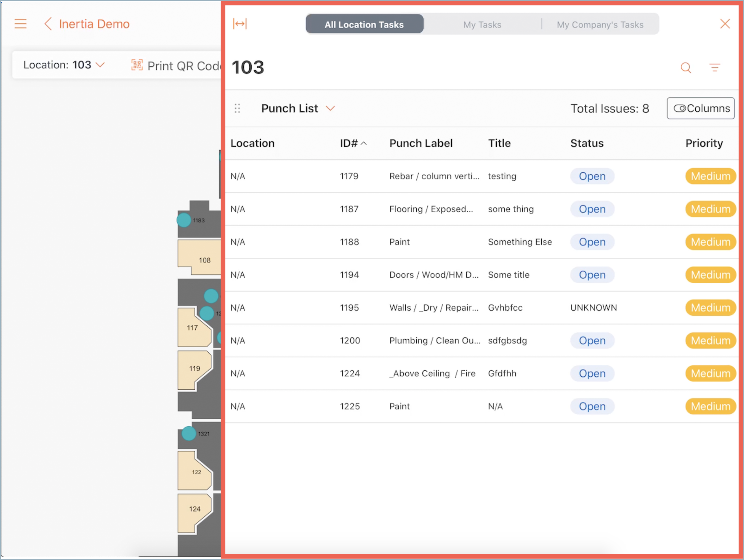Click the Open status for issue 1179

coord(592,176)
